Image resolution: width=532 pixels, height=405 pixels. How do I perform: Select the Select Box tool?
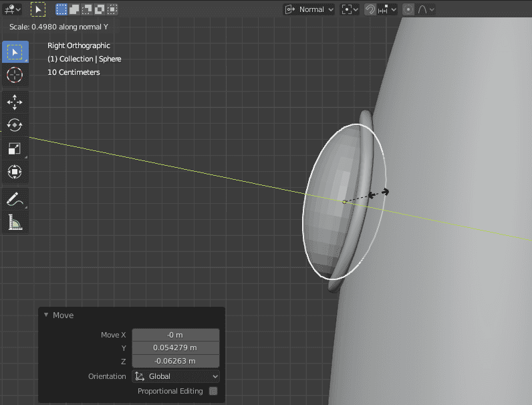(x=15, y=52)
